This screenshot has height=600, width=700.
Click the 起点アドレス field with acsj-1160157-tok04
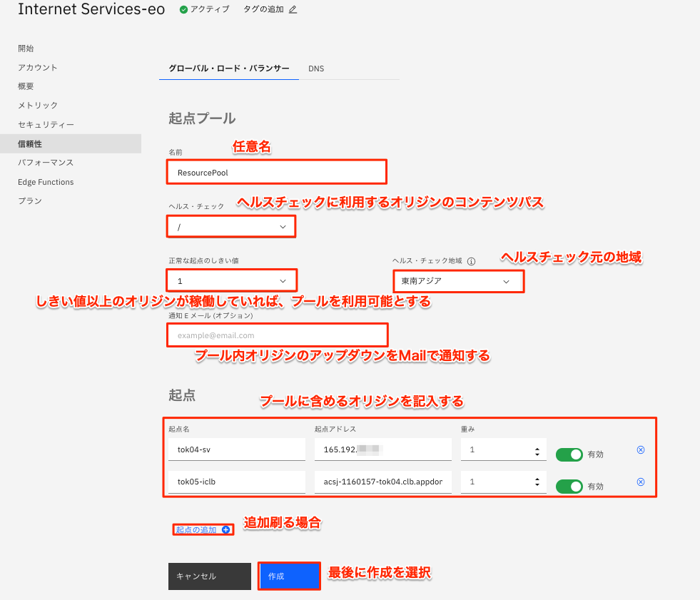(383, 482)
